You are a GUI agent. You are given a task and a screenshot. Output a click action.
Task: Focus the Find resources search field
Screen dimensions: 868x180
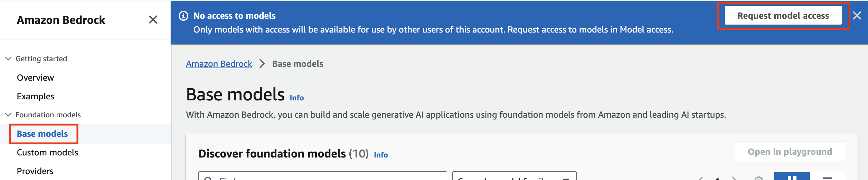[323, 177]
